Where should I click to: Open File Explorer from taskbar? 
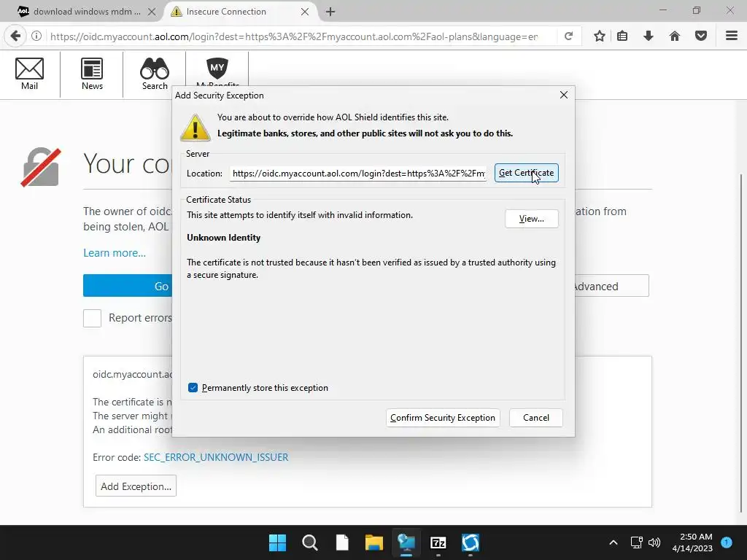[x=374, y=542]
